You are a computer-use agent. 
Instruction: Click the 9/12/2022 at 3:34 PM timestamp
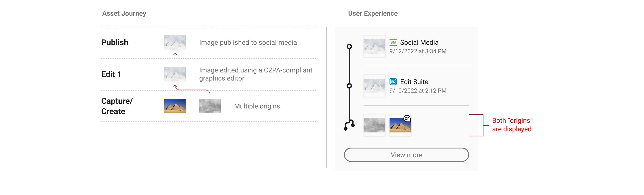click(x=418, y=51)
